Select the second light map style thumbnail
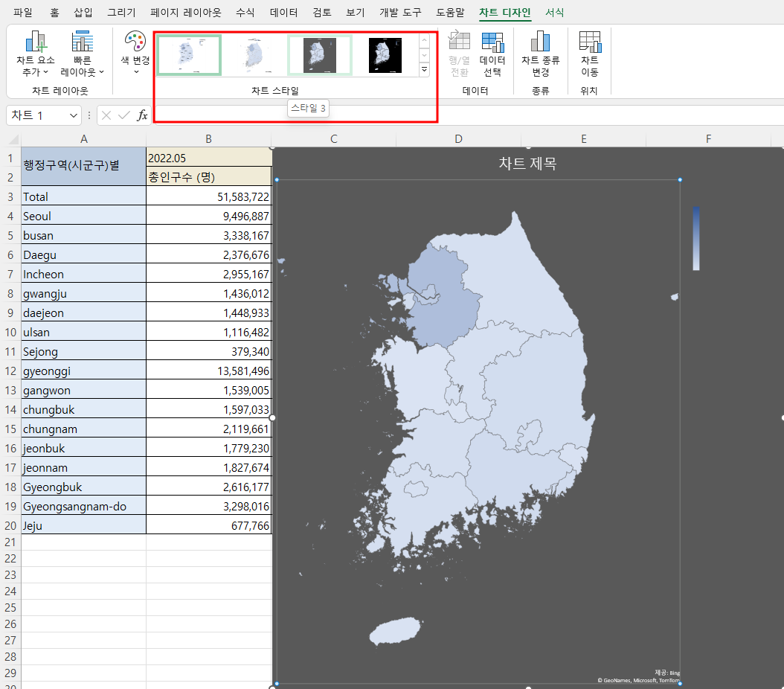The height and width of the screenshot is (689, 784). [x=254, y=55]
